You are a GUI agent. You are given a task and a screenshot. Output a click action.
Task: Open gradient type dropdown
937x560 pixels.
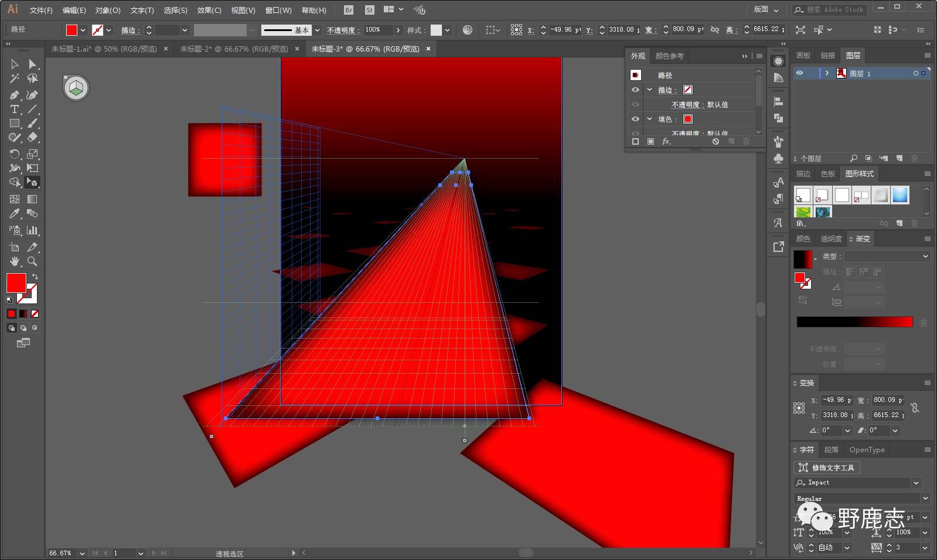click(887, 256)
